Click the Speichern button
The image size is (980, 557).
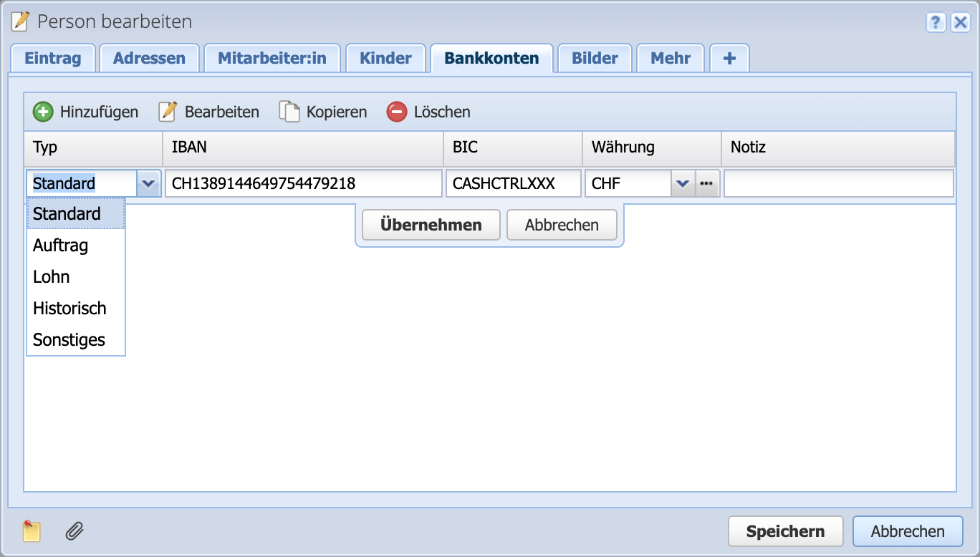785,531
